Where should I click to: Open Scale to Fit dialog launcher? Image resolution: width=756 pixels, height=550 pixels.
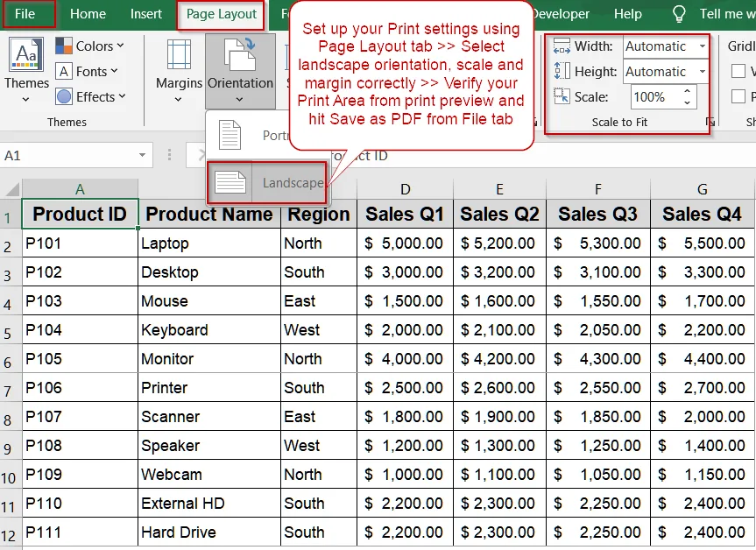[710, 122]
